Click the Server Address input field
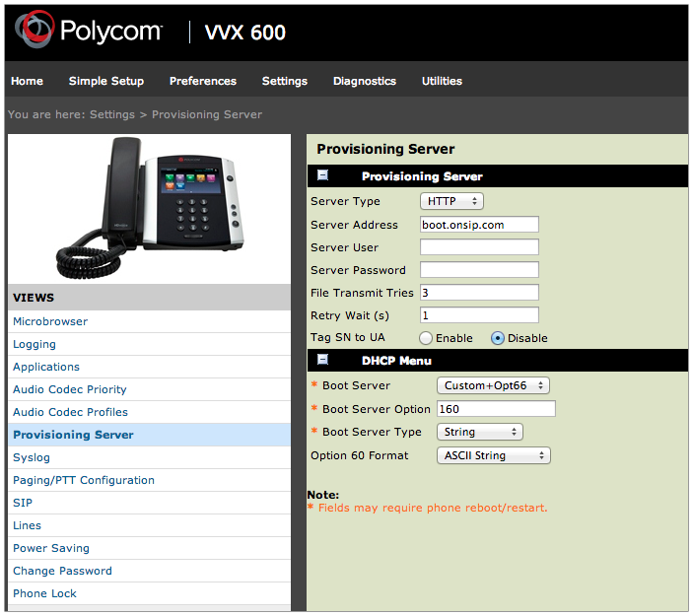 [479, 225]
